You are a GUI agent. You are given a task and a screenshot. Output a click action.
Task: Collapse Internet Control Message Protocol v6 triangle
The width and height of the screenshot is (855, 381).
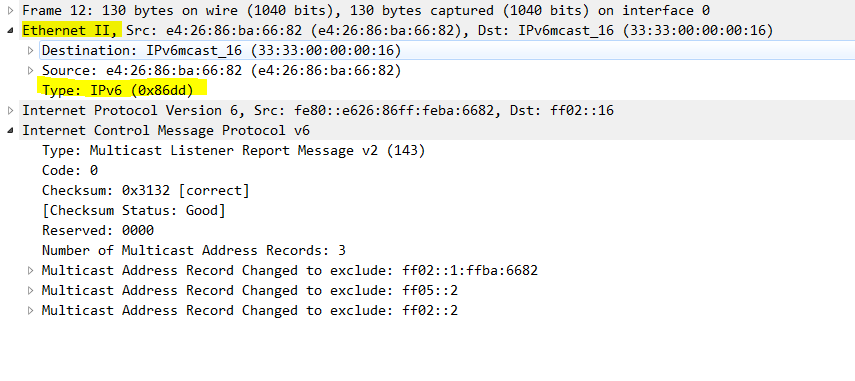[x=10, y=131]
